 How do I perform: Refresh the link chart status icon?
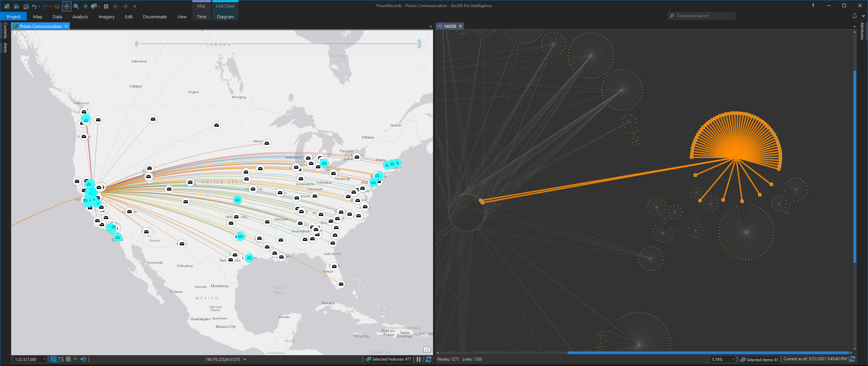[852, 359]
